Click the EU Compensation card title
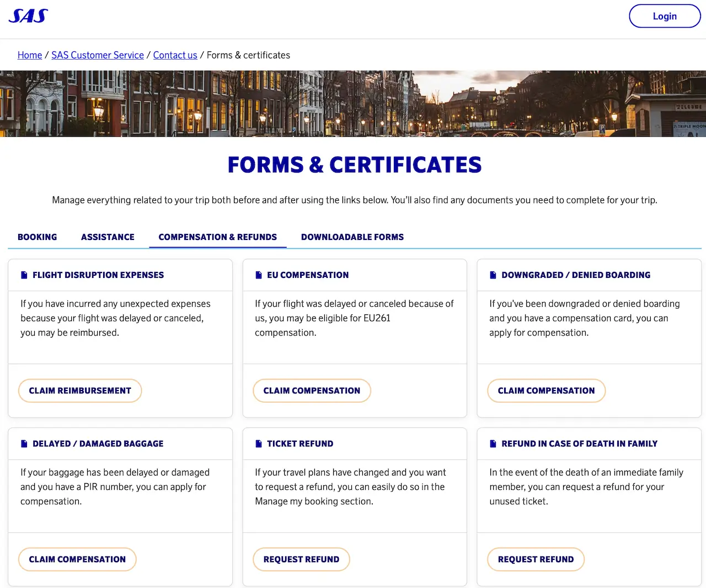The height and width of the screenshot is (588, 706). (308, 275)
